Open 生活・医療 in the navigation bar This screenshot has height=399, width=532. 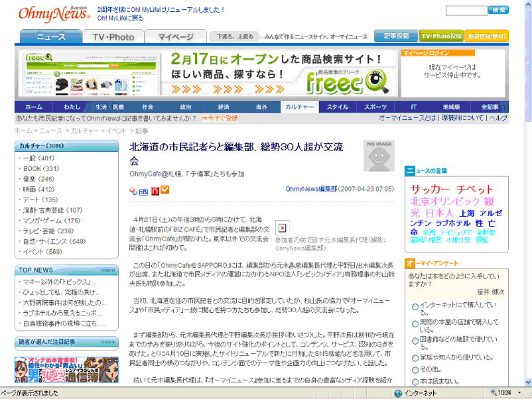click(109, 107)
